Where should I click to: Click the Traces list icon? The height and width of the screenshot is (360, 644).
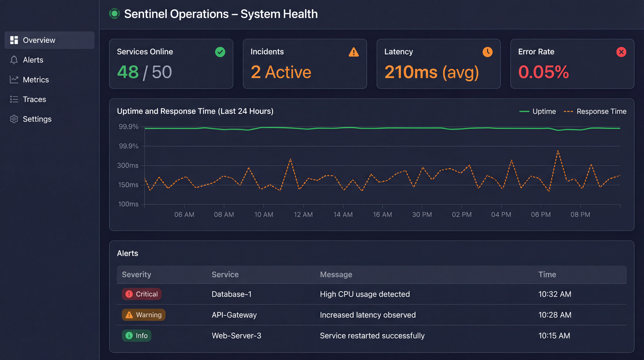14,99
